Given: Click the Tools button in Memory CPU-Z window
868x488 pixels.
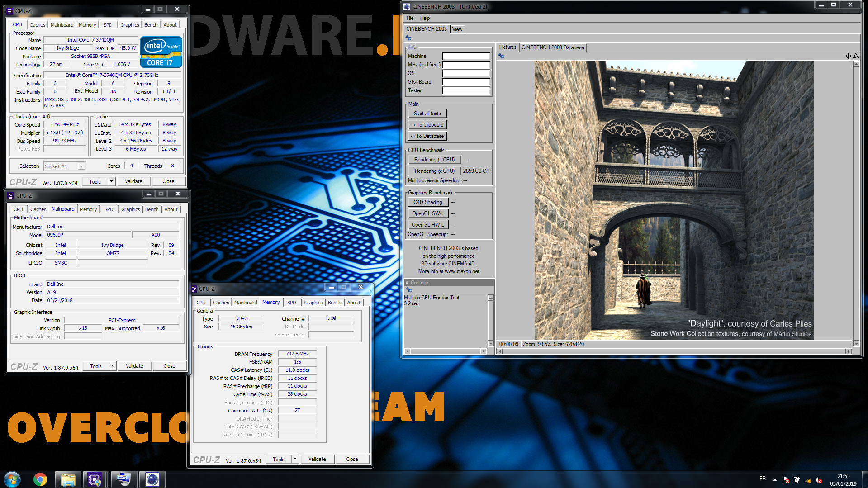Looking at the screenshot, I should click(279, 459).
